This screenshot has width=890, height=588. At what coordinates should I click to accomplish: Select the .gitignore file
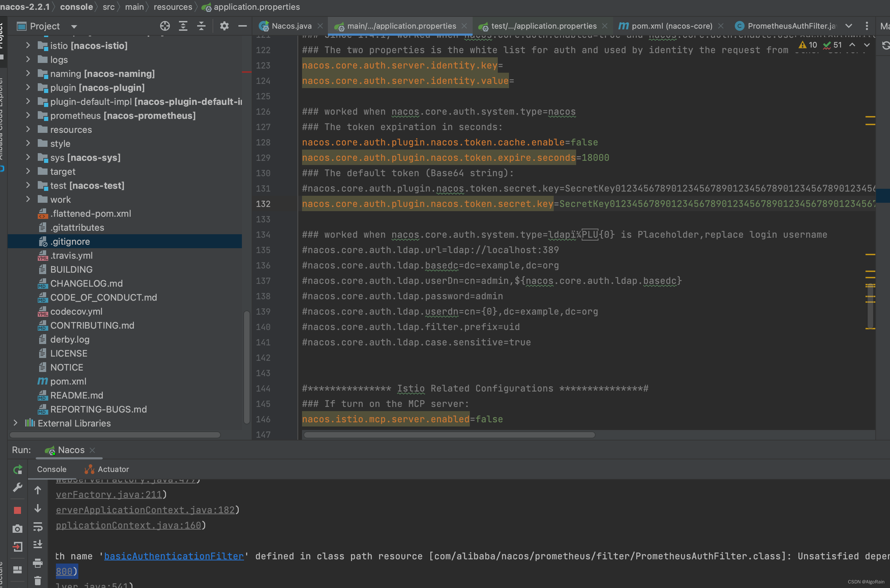(124, 241)
